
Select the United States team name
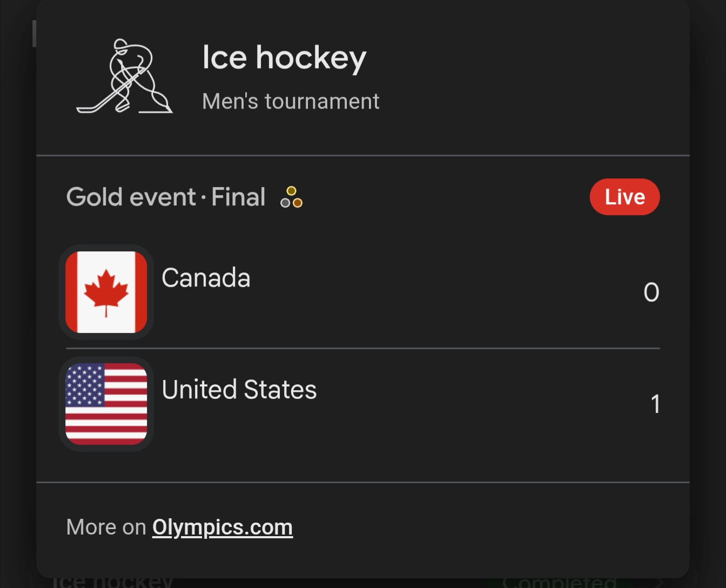239,390
